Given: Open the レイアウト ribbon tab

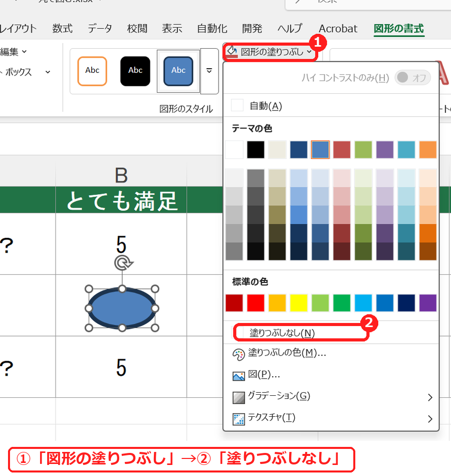Looking at the screenshot, I should coord(18,29).
